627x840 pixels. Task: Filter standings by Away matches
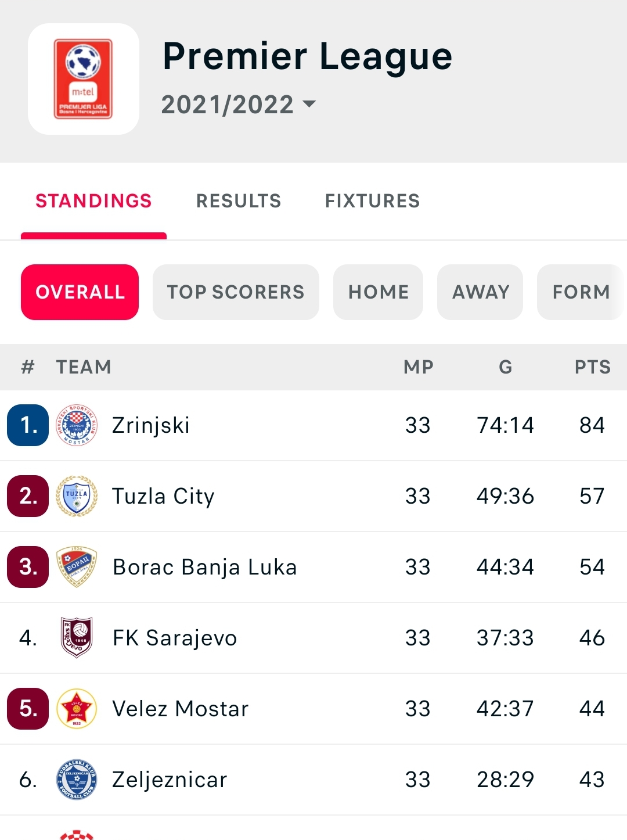(x=480, y=292)
